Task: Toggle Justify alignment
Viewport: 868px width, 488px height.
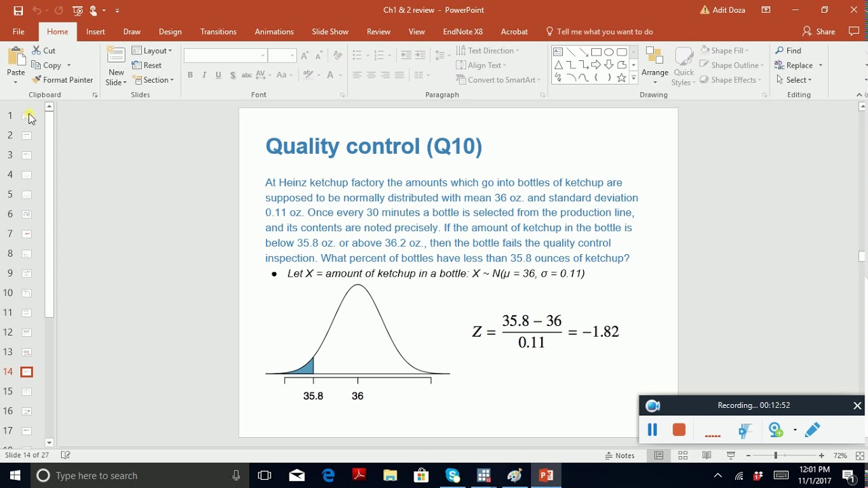Action: coord(399,75)
